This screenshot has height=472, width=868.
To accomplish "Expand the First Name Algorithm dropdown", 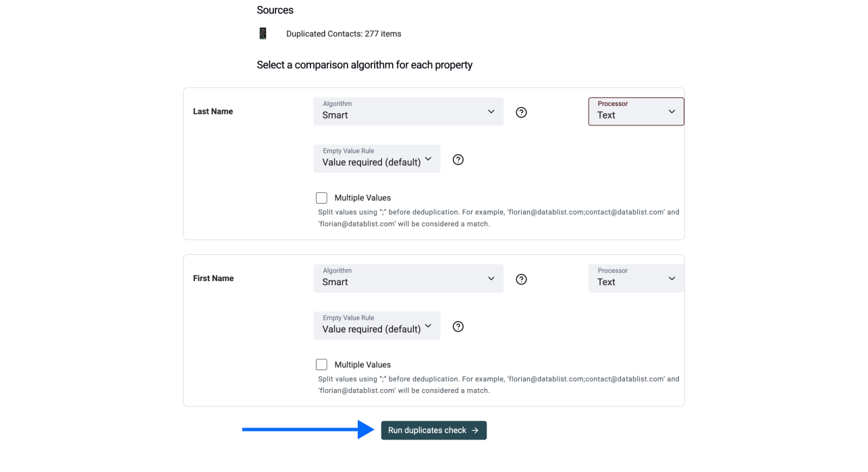I will tap(408, 278).
